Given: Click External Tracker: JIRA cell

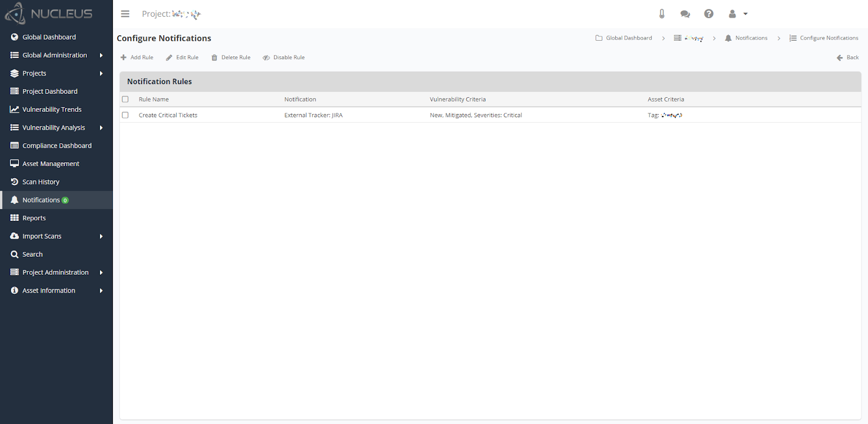Looking at the screenshot, I should tap(314, 115).
